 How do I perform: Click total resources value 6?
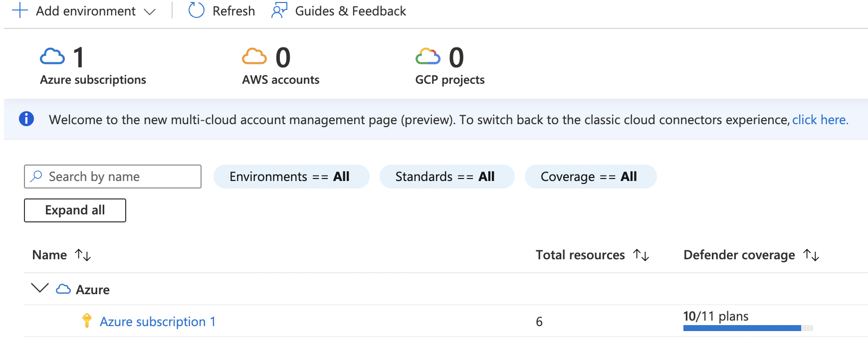coord(539,322)
